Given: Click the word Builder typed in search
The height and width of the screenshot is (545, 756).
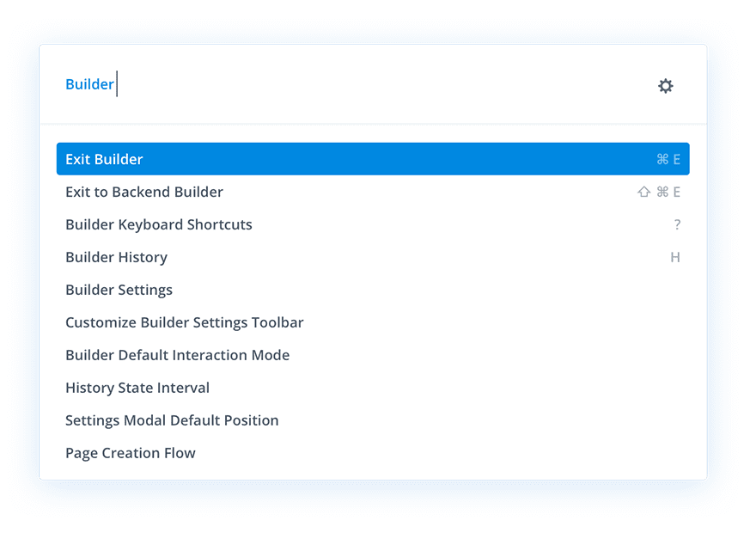Looking at the screenshot, I should 89,84.
